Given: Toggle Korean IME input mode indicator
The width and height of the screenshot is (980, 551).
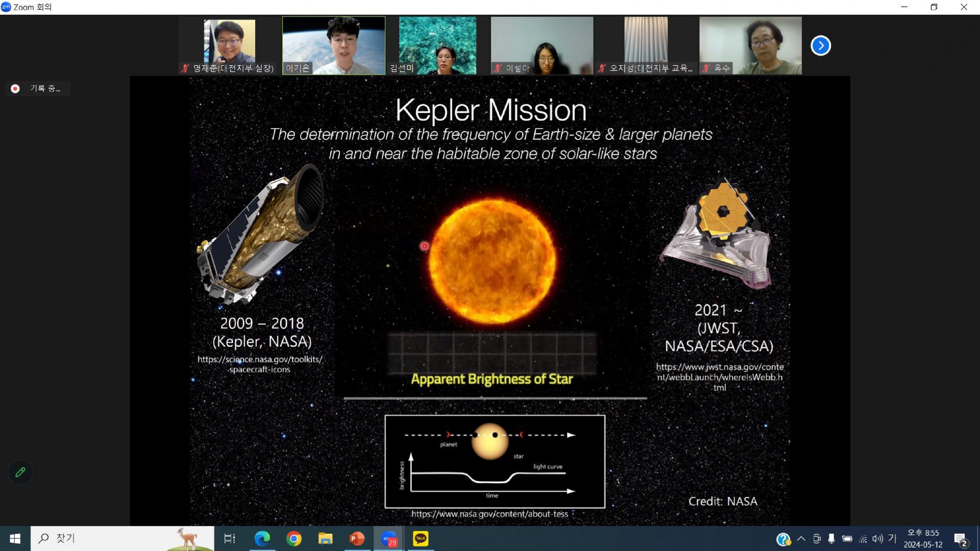Looking at the screenshot, I should [892, 538].
